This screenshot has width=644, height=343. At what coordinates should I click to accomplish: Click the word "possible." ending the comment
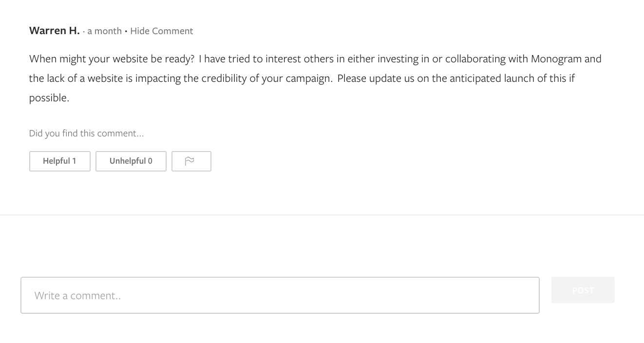(x=49, y=98)
